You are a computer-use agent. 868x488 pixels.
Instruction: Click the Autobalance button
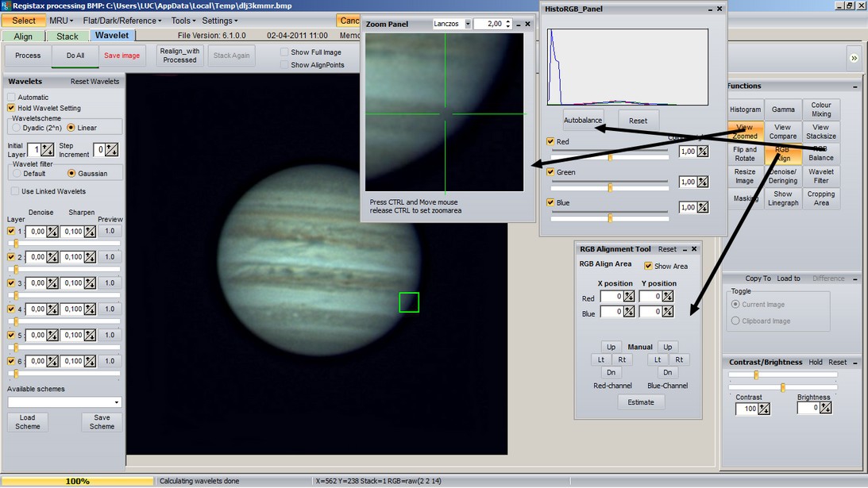583,121
